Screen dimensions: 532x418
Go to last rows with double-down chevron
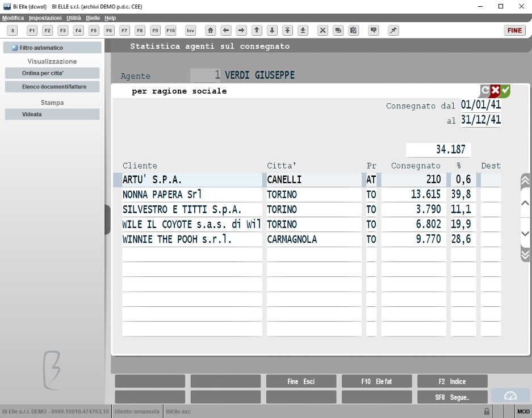(525, 254)
